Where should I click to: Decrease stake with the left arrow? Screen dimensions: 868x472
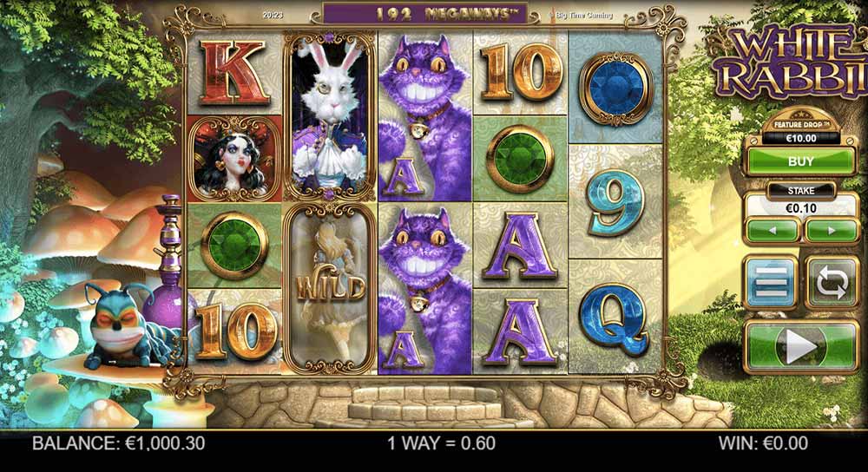773,231
